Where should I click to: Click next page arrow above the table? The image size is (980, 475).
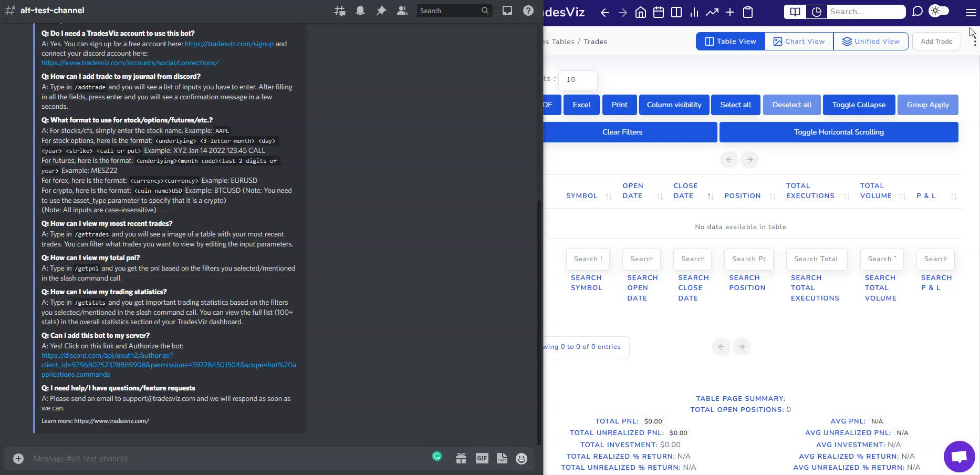point(749,160)
